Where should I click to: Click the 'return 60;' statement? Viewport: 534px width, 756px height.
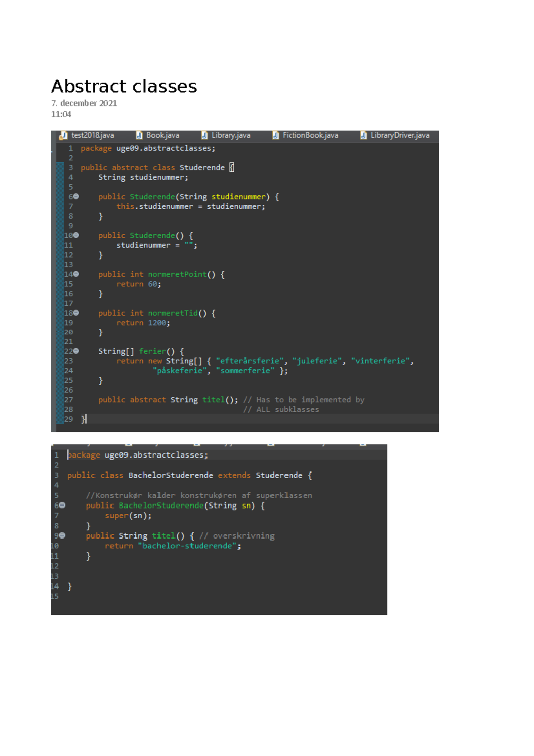coord(139,284)
